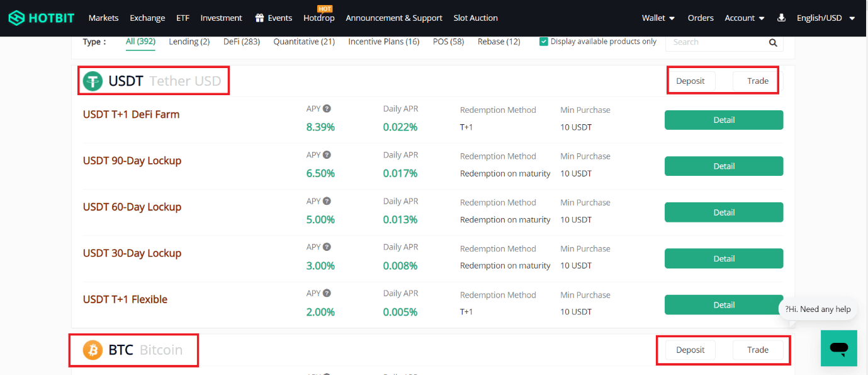Click the BTC Trade button
The image size is (868, 375).
[758, 350]
